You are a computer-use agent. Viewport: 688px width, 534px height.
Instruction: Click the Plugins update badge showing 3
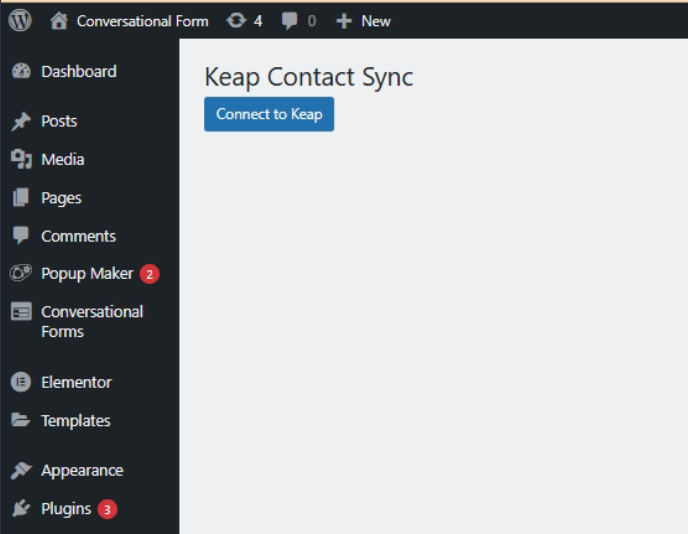pyautogui.click(x=107, y=510)
